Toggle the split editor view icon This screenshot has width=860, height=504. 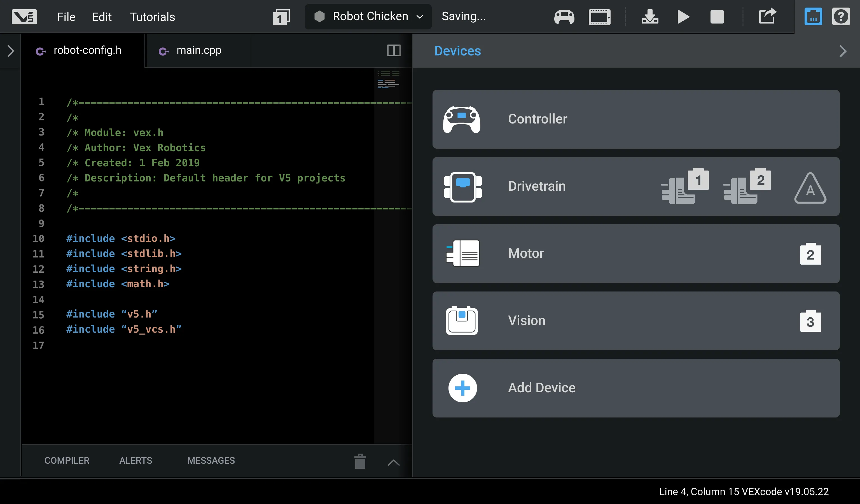point(394,50)
